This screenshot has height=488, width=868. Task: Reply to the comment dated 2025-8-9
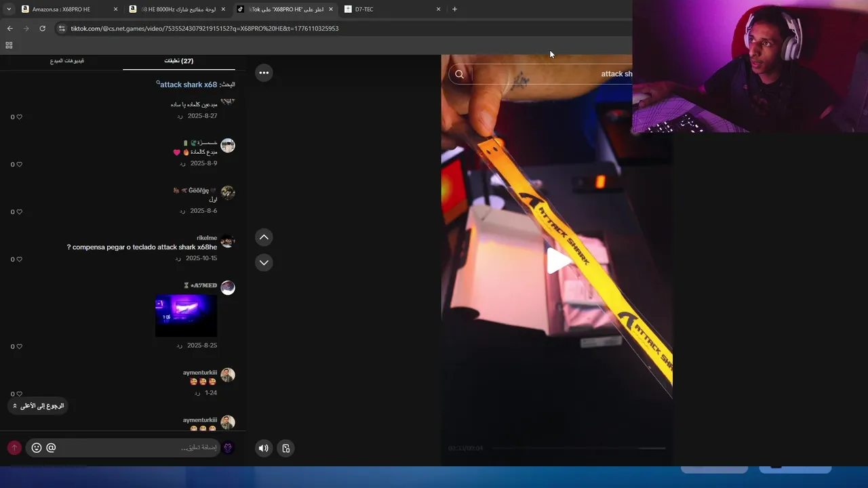click(x=182, y=163)
